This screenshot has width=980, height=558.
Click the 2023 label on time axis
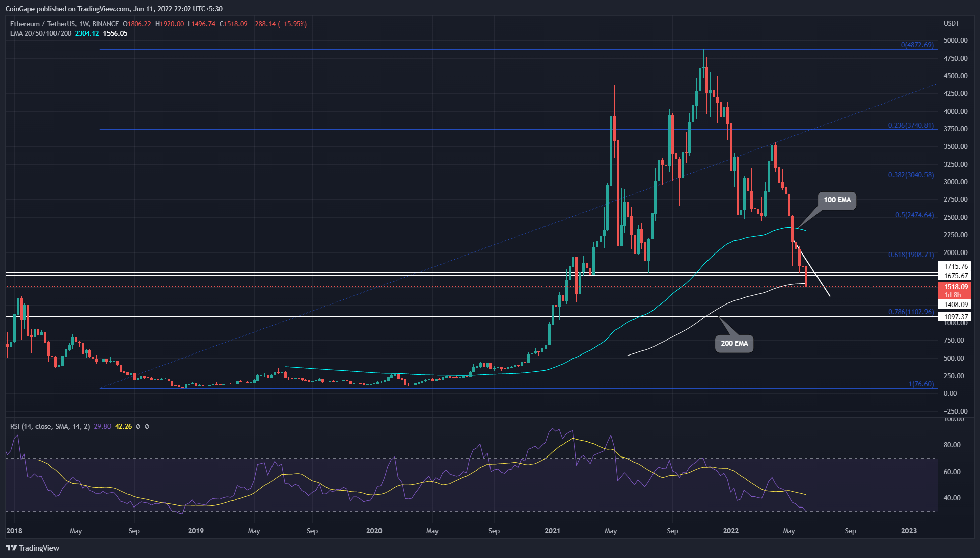click(x=909, y=531)
